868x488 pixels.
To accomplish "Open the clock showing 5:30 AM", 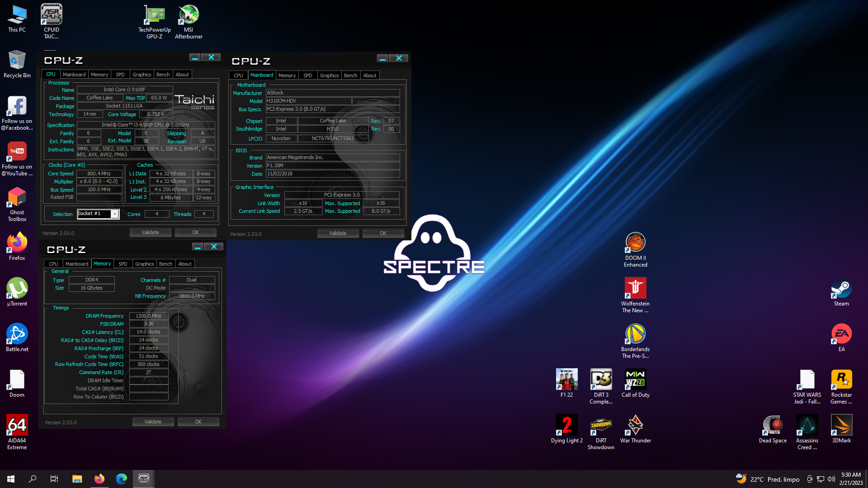I will [x=851, y=479].
